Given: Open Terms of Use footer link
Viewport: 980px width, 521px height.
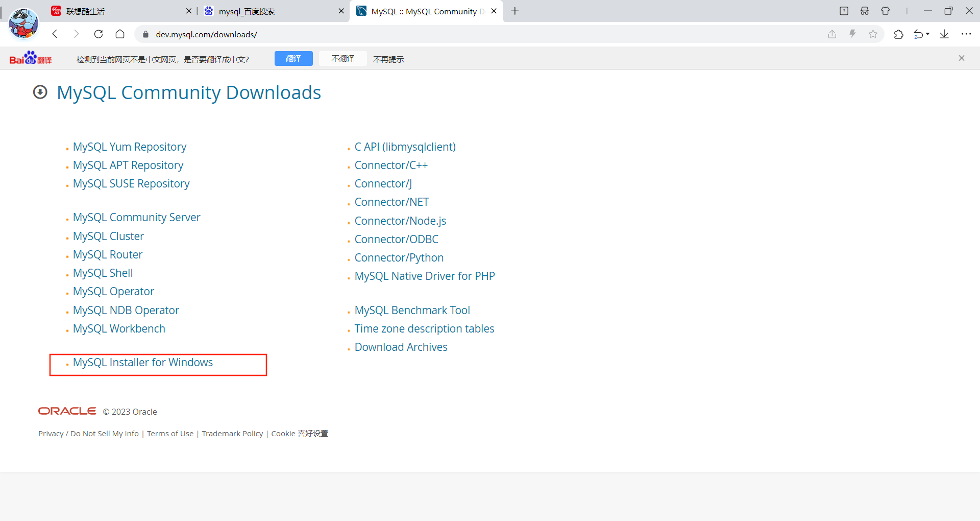Looking at the screenshot, I should 170,434.
